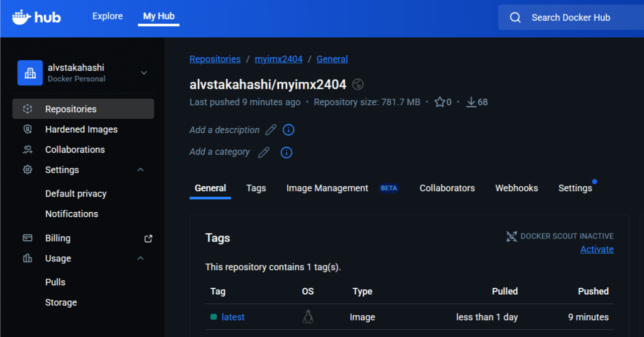Click the pencil icon to add a description
644x337 pixels.
pos(271,130)
